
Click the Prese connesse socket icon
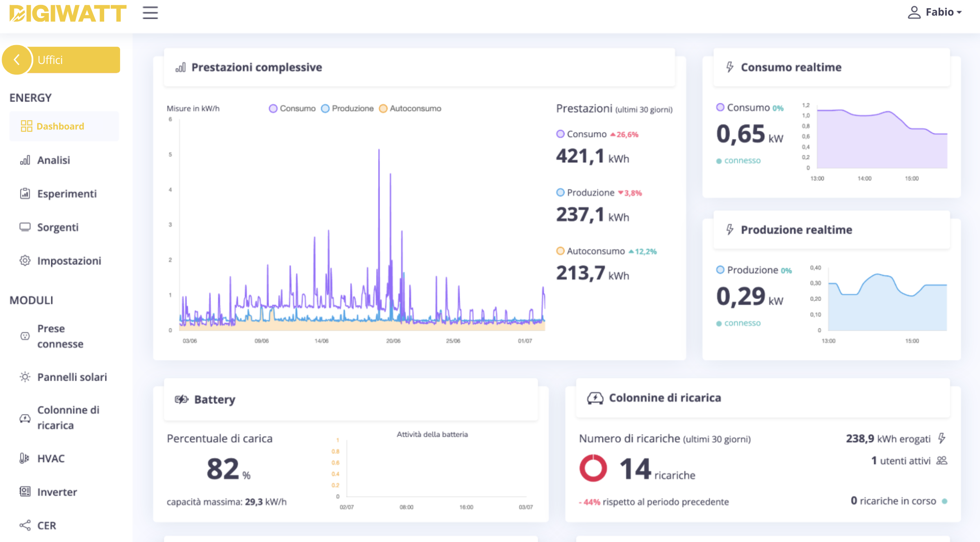tap(25, 336)
